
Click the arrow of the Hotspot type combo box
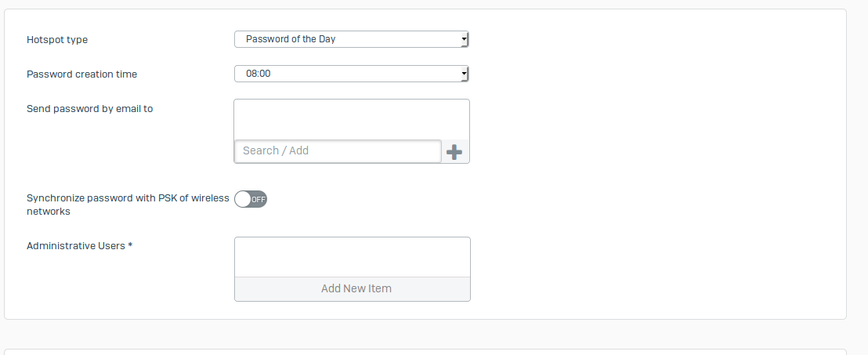point(464,39)
